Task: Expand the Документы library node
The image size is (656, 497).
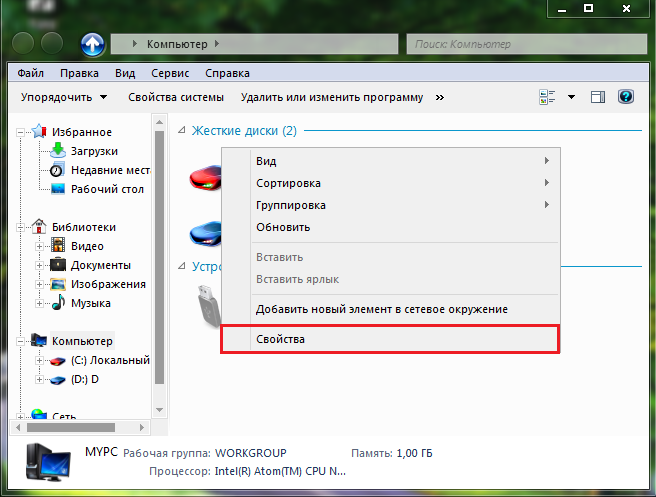Action: tap(39, 266)
